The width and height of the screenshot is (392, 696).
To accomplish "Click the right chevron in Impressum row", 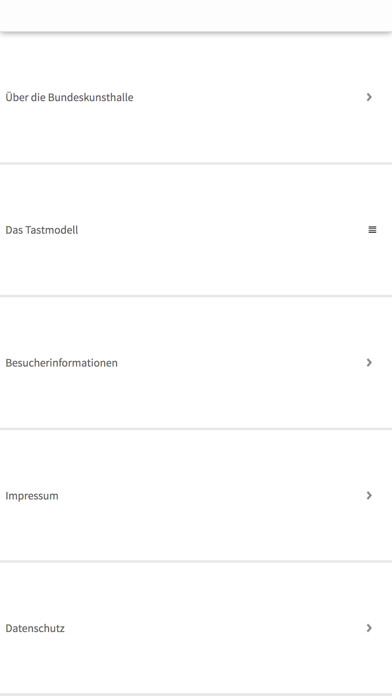I will click(369, 495).
